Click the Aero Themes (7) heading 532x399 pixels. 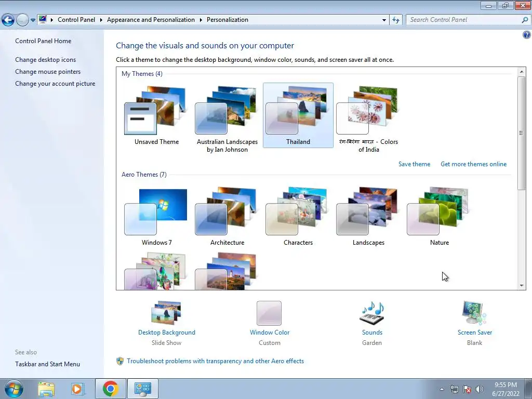[144, 175]
